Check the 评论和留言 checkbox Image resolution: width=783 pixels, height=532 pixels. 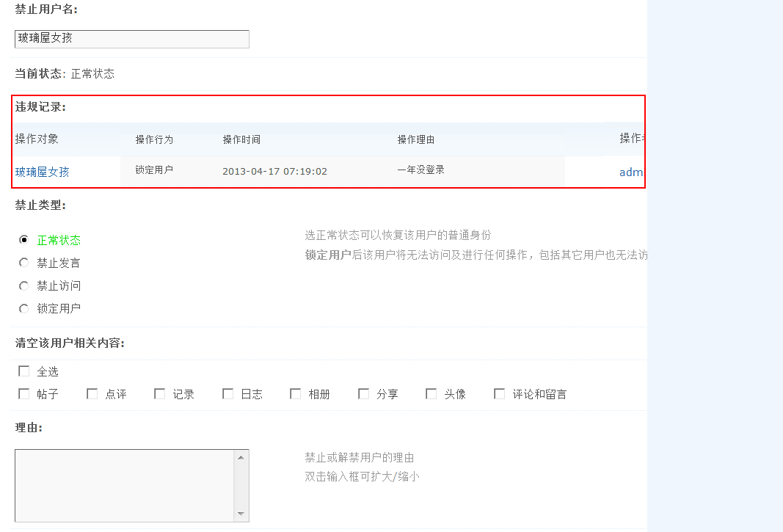[500, 393]
